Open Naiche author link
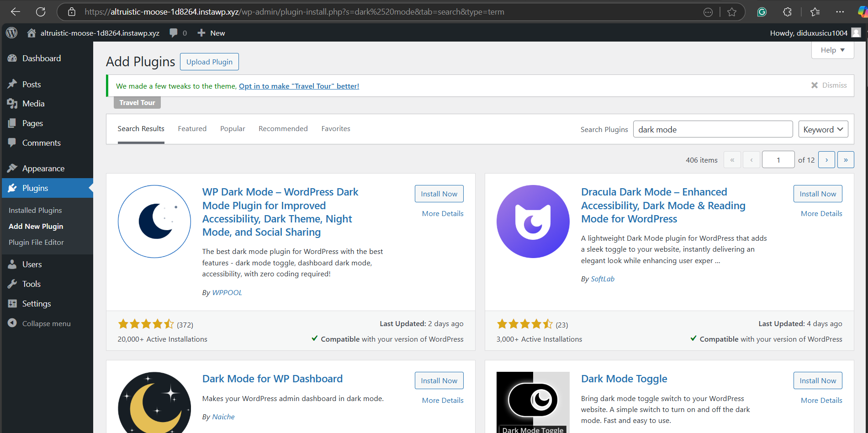 [x=223, y=417]
